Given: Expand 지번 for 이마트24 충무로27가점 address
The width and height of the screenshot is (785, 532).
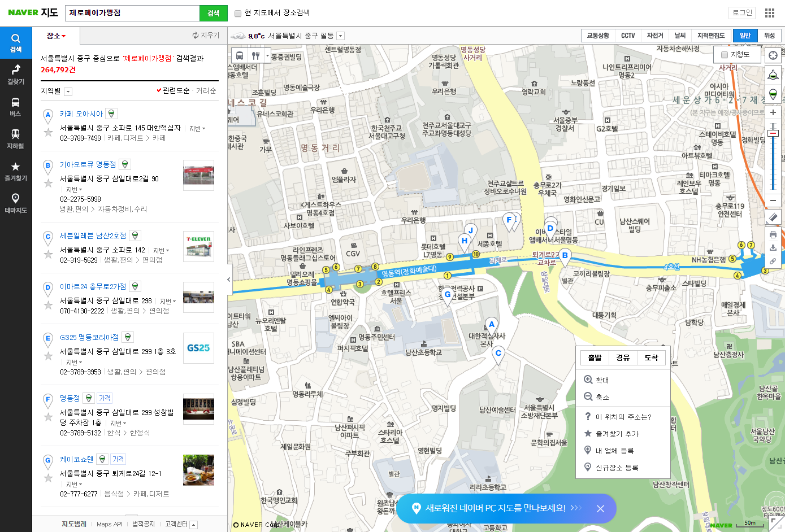Looking at the screenshot, I should (168, 301).
